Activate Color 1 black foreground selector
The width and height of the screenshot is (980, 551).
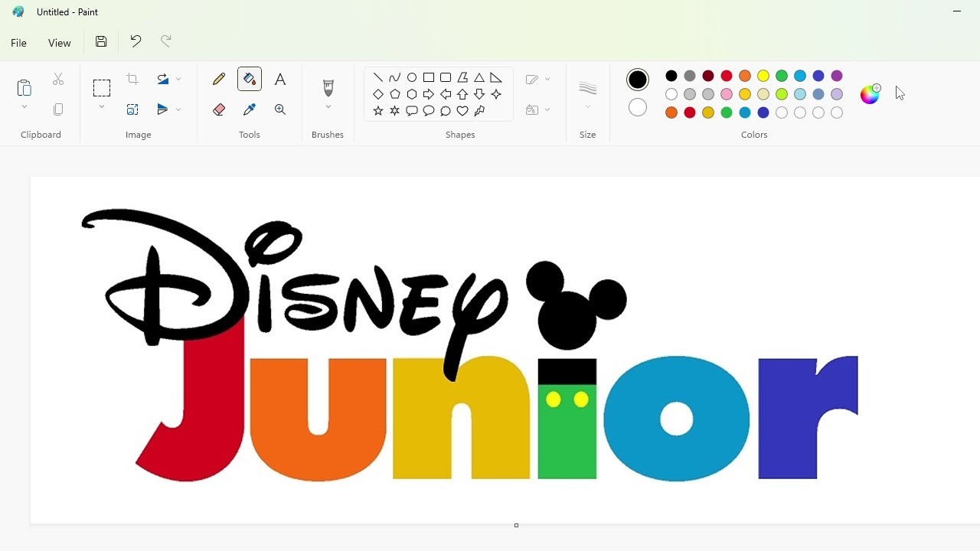[x=638, y=80]
